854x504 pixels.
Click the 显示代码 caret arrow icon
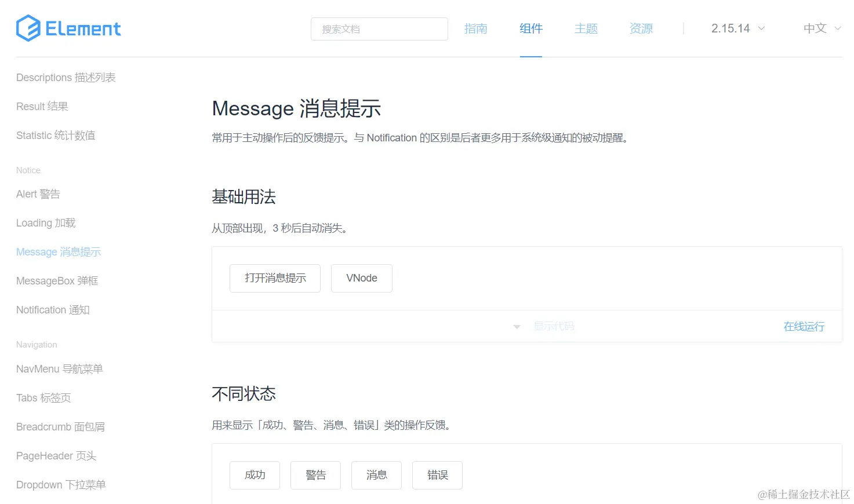(517, 327)
